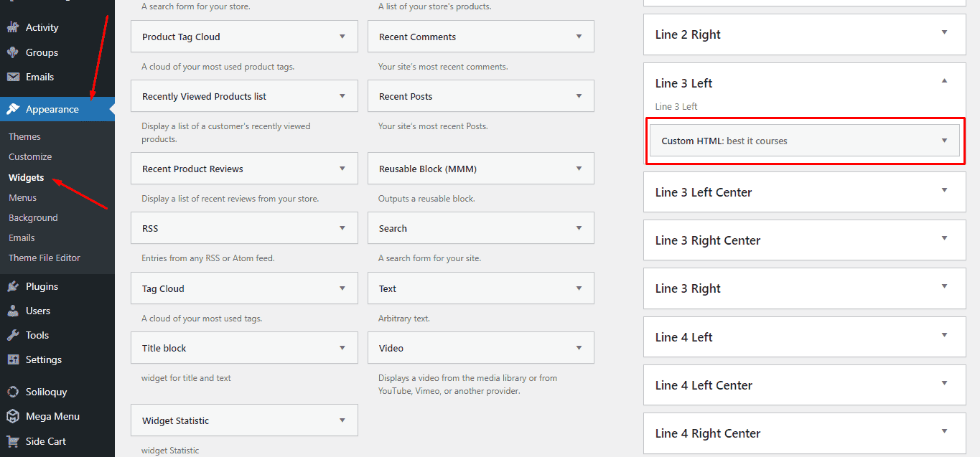Click the Settings sliders icon

click(x=13, y=359)
